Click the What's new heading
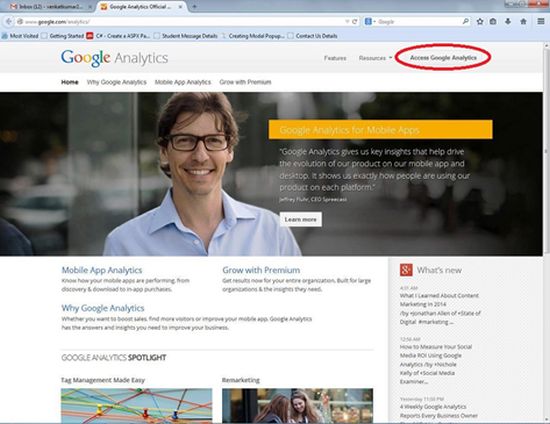Image resolution: width=550 pixels, height=424 pixels. (x=439, y=270)
